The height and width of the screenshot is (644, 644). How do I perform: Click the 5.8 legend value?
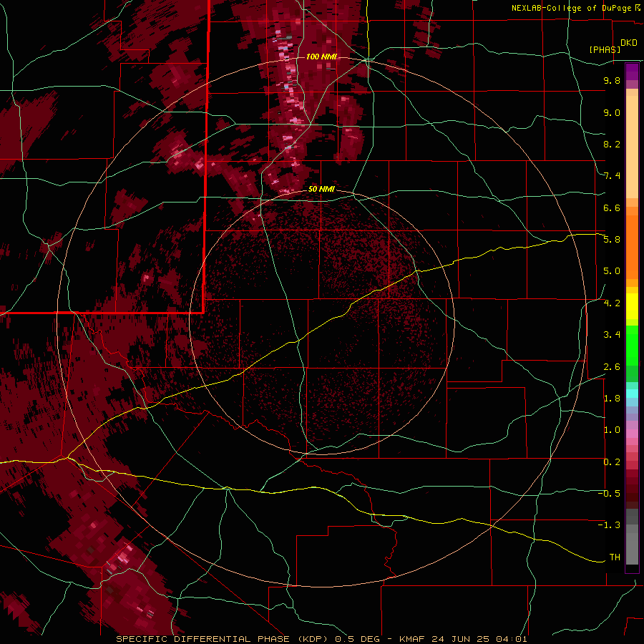[x=612, y=240]
